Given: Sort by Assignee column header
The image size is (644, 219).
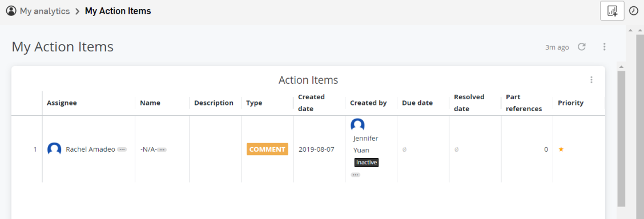Looking at the screenshot, I should [x=62, y=103].
